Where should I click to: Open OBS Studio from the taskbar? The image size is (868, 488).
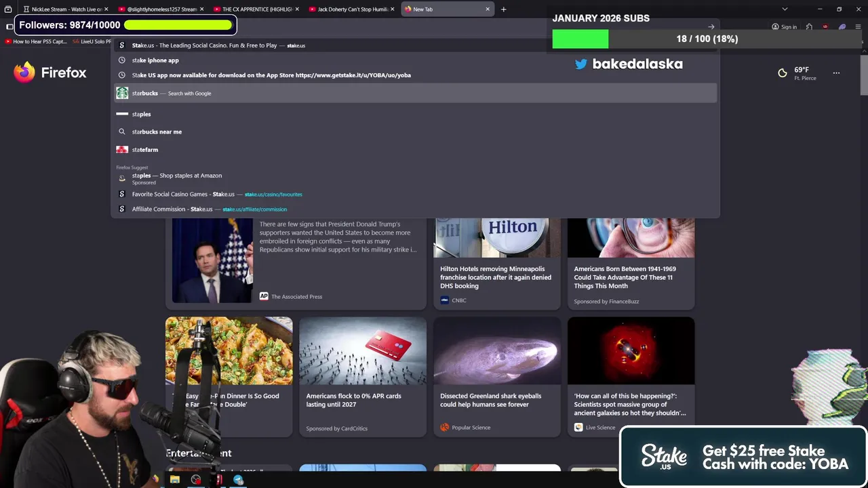tap(196, 480)
